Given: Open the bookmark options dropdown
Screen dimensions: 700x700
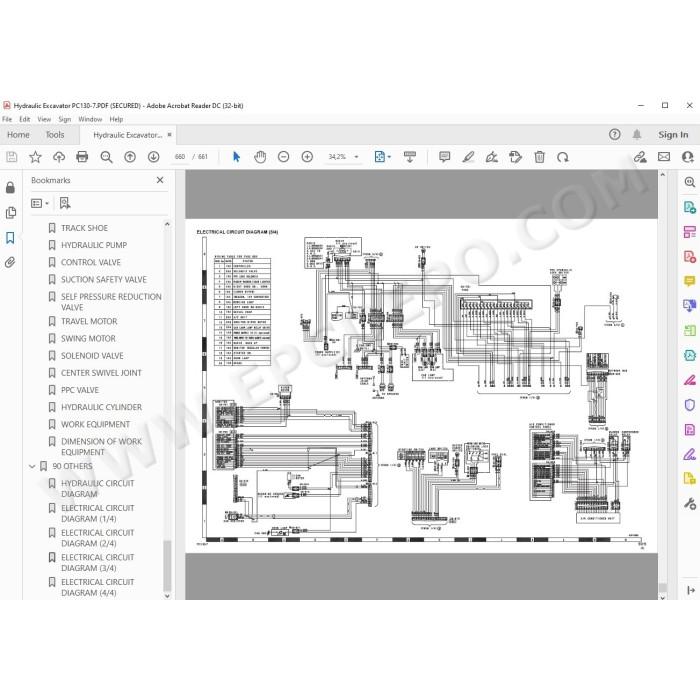Looking at the screenshot, I should tap(40, 204).
